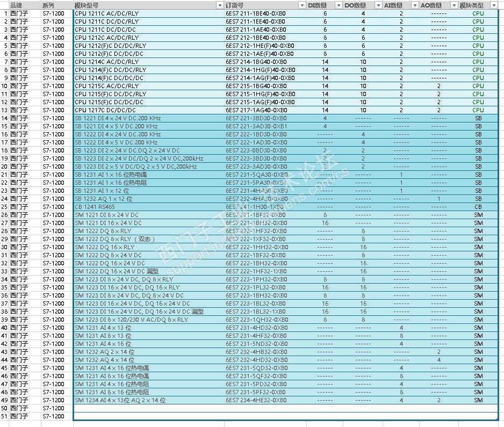Open the AO数量 column filter dropdown
The image size is (504, 427).
click(454, 5)
